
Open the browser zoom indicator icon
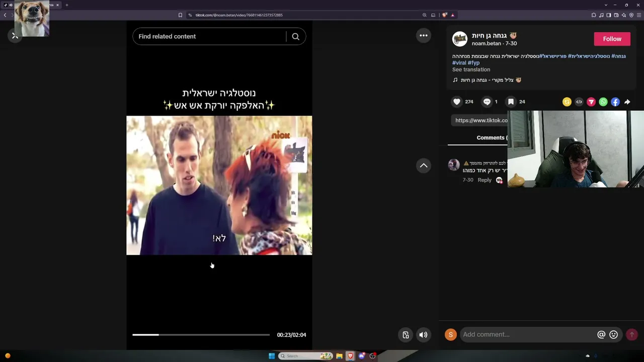[424, 15]
